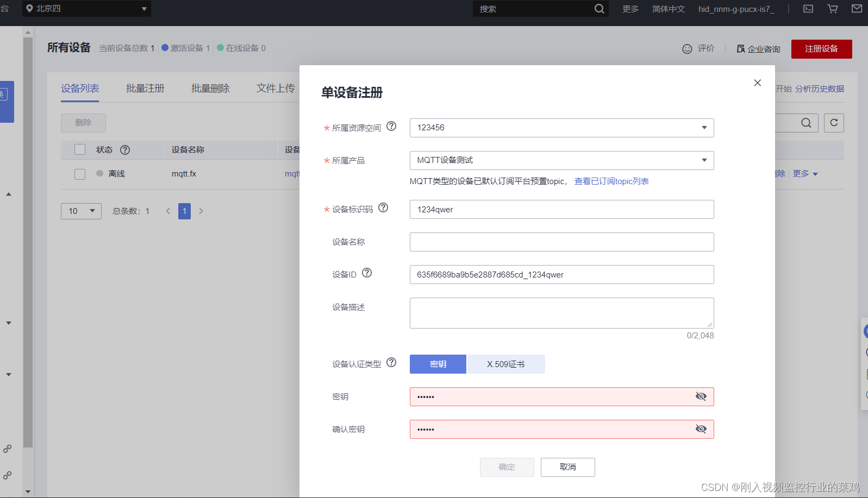
Task: Click the search magnifier icon in top bar
Action: click(x=599, y=9)
